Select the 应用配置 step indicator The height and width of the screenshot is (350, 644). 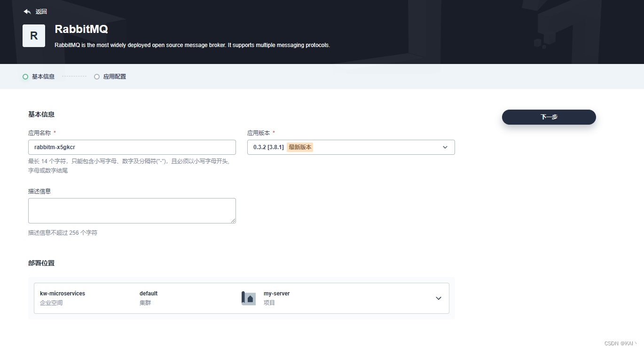(110, 77)
